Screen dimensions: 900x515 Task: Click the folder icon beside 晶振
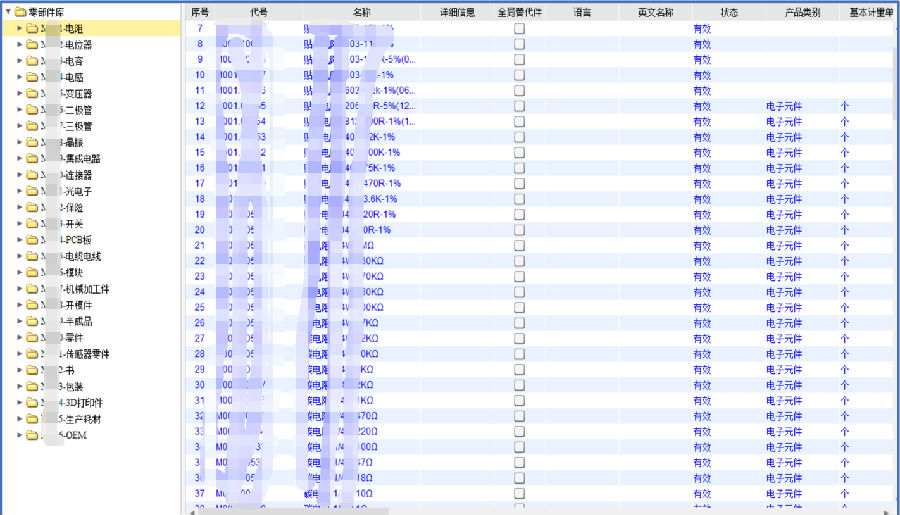coord(32,142)
